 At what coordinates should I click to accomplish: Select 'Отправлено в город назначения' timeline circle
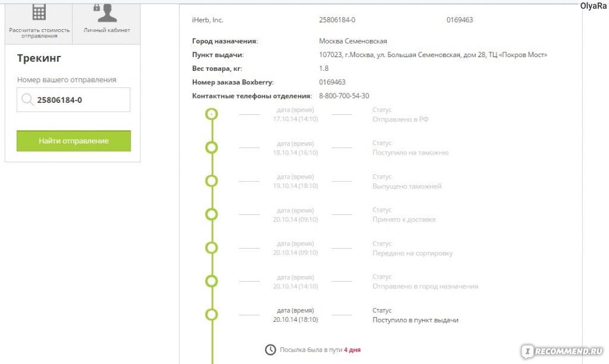211,281
